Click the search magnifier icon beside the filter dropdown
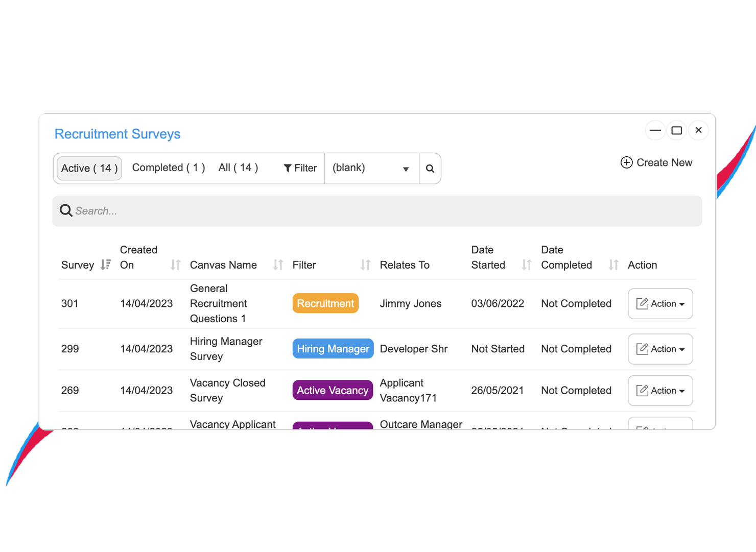 pyautogui.click(x=430, y=168)
